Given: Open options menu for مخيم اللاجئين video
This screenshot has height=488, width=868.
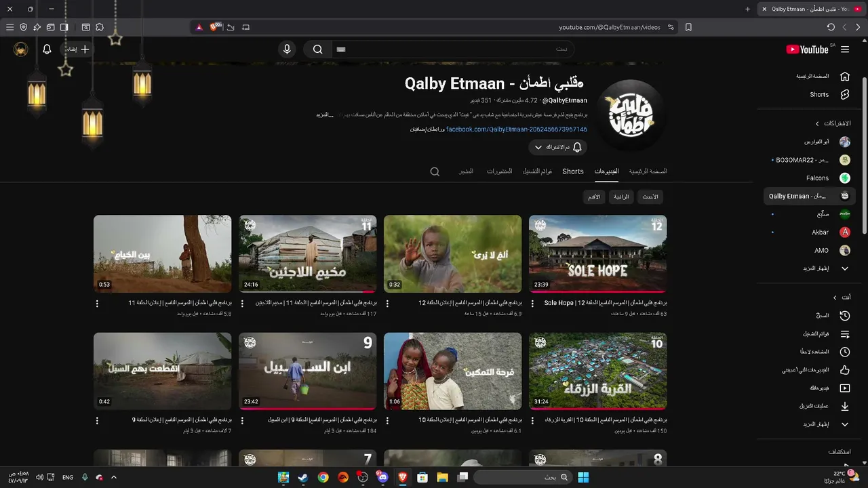Looking at the screenshot, I should click(242, 304).
